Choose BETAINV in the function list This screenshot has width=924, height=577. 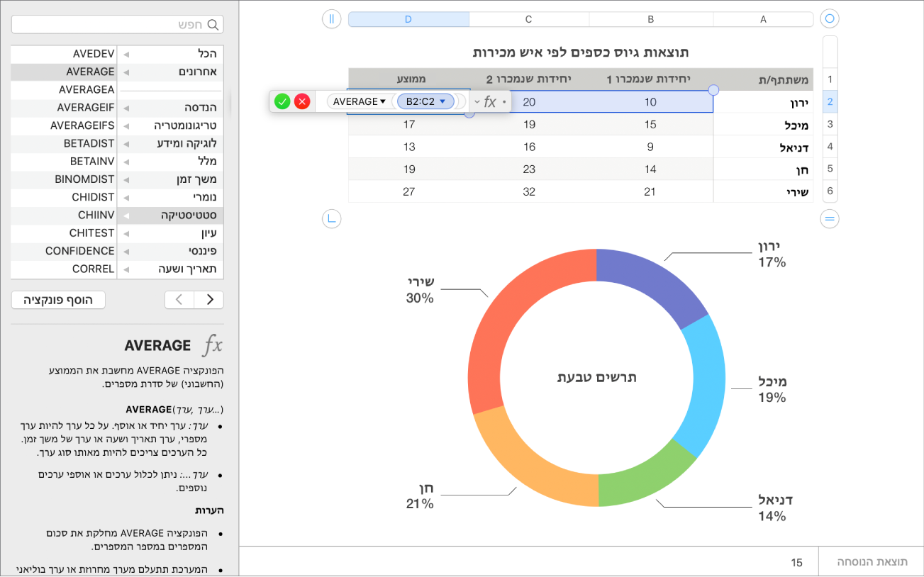(64, 162)
